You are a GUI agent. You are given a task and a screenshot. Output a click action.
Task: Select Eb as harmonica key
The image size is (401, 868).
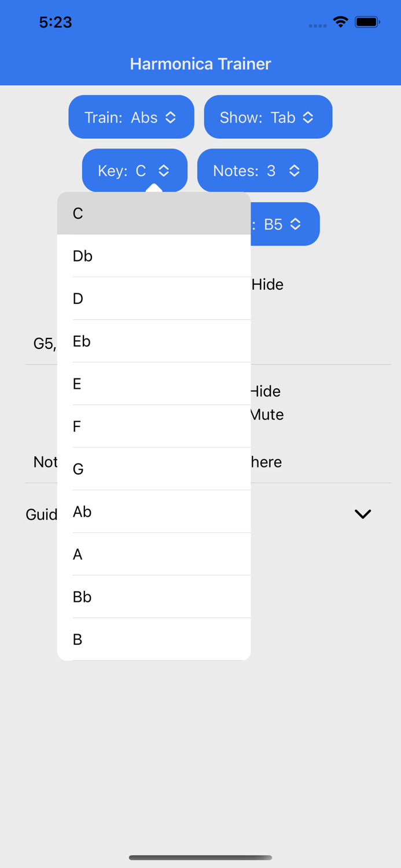153,341
